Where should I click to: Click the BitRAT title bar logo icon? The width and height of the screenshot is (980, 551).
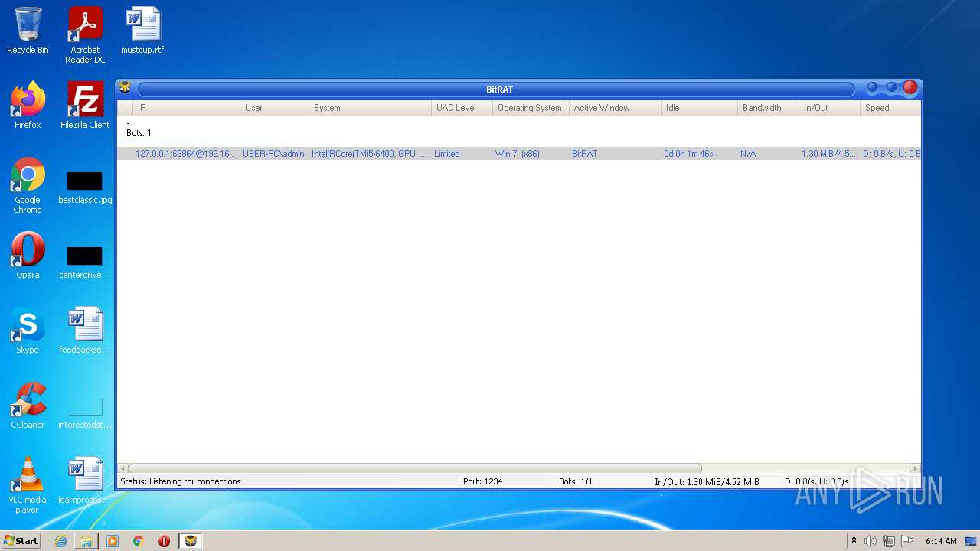click(x=125, y=88)
